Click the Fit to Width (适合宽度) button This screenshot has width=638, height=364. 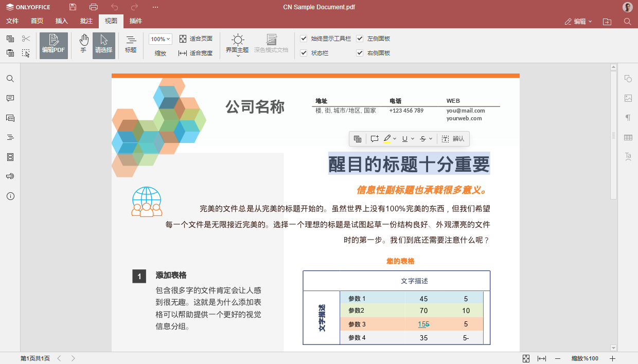[196, 52]
